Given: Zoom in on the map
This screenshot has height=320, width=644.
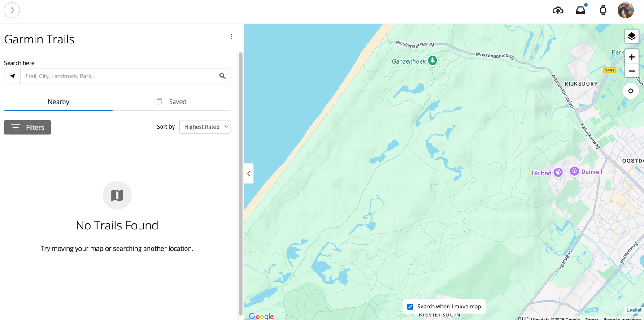Looking at the screenshot, I should coord(631,57).
